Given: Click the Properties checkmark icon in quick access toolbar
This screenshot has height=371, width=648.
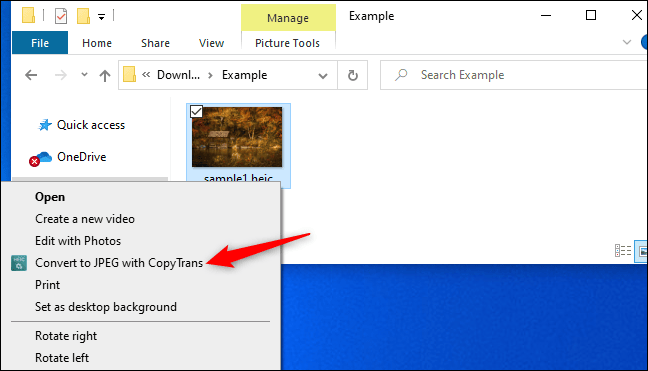Looking at the screenshot, I should [61, 16].
